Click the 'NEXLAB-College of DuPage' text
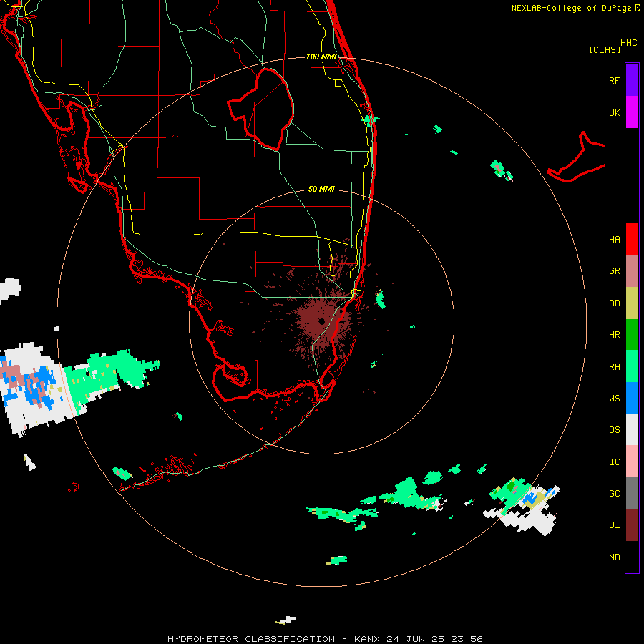The width and height of the screenshot is (644, 644). pyautogui.click(x=571, y=8)
